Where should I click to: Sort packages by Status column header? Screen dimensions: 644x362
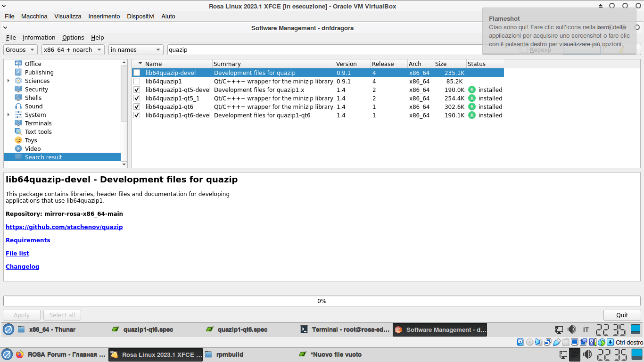[485, 64]
